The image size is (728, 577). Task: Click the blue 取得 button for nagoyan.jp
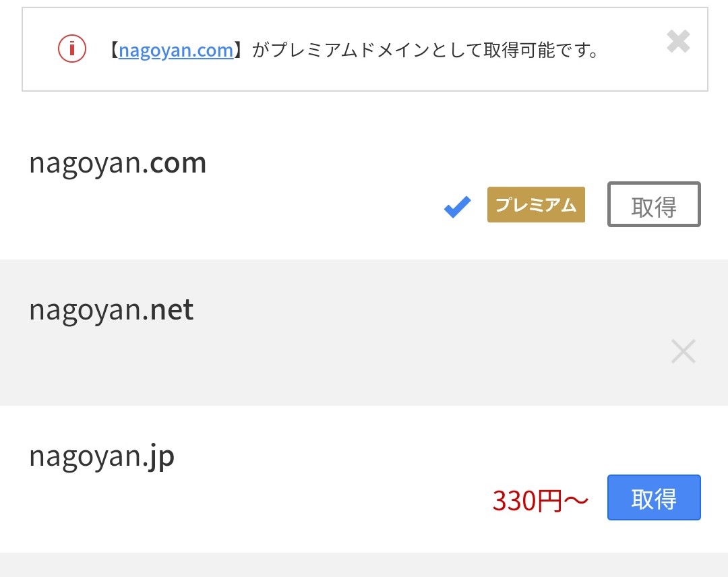click(x=653, y=497)
